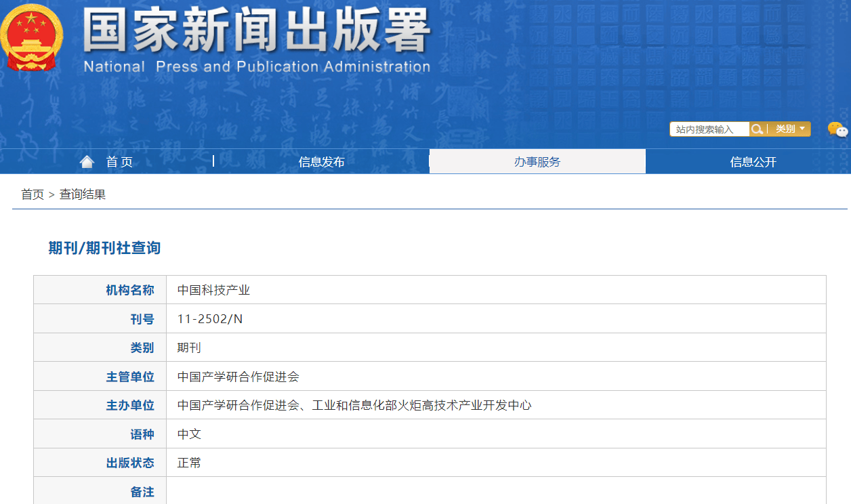
Task: Select the 主管单位 value 中国产学研合作促进会
Action: [238, 377]
